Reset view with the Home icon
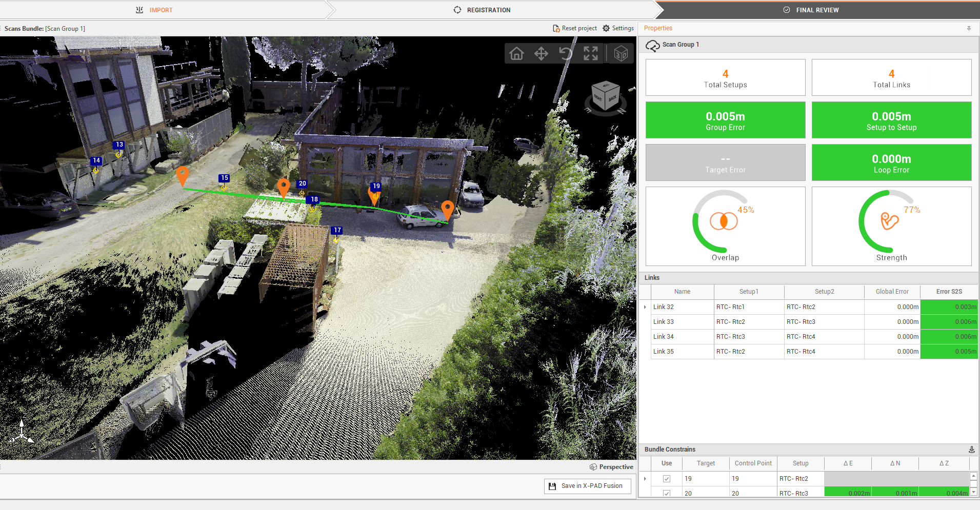This screenshot has width=980, height=510. pyautogui.click(x=516, y=53)
